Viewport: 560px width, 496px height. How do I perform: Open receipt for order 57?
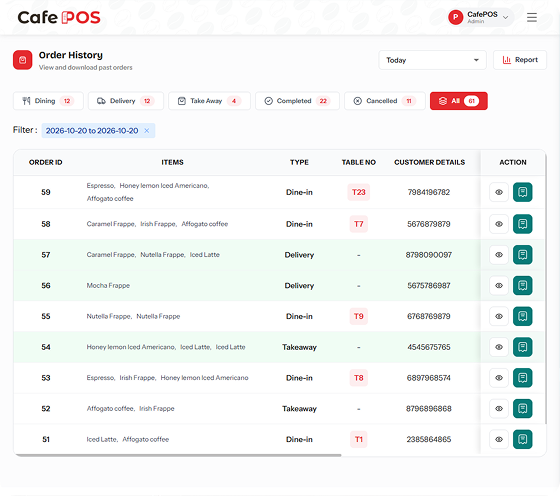522,255
